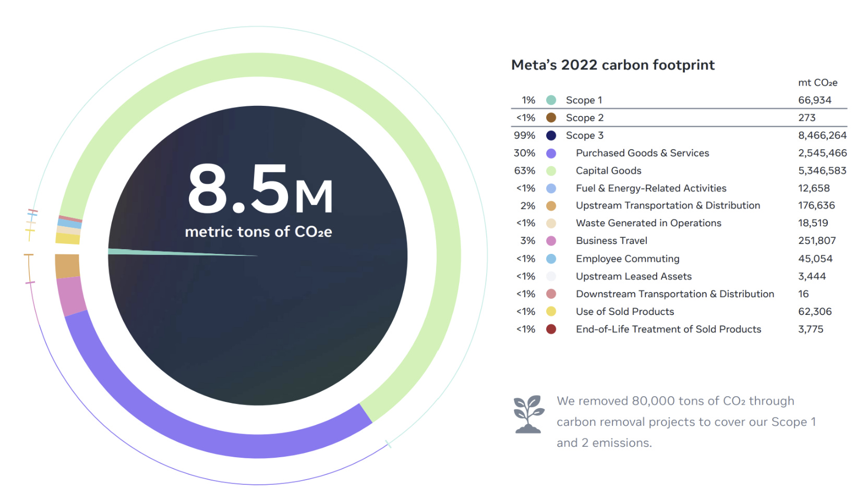Viewport: 868px width, 489px height.
Task: Click the 8.5M total figure
Action: tap(260, 189)
